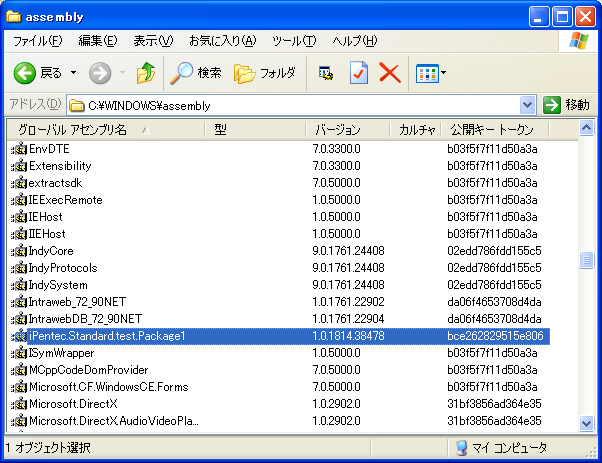Screen dimensions: 602x463
Task: Click the iPentec.Standard.test.Package1 icon
Action: click(19, 336)
